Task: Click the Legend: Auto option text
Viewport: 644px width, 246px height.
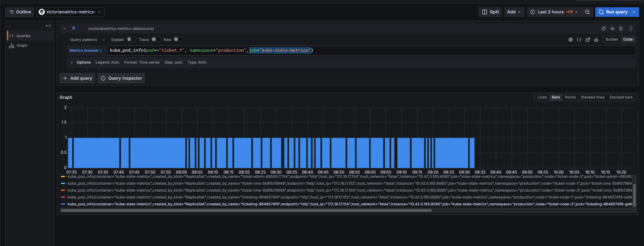Action: pos(107,62)
